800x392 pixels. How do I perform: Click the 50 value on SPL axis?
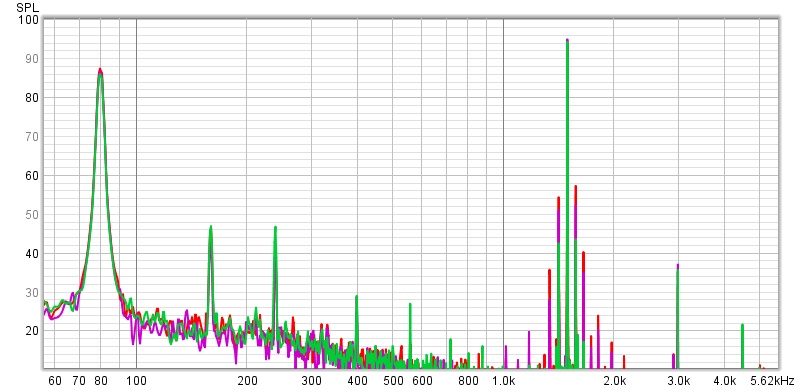pyautogui.click(x=32, y=214)
